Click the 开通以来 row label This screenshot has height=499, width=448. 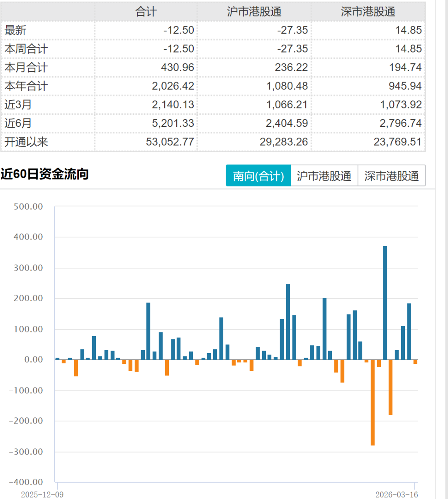coord(26,142)
